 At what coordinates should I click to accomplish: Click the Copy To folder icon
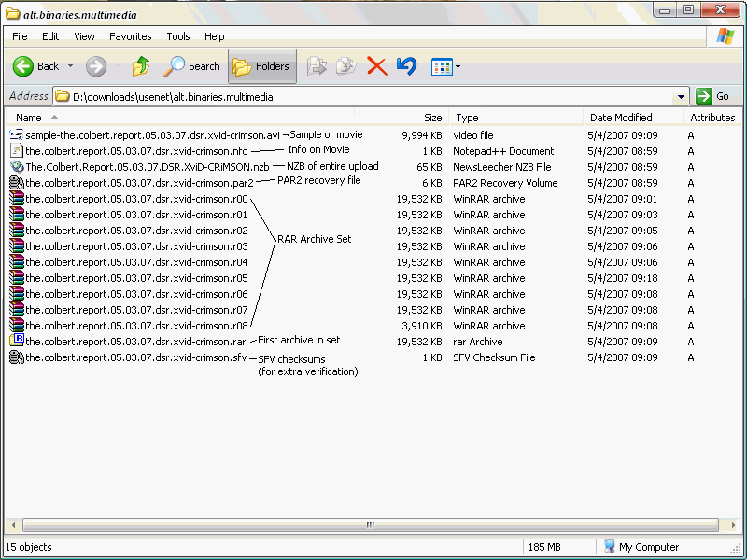click(x=346, y=66)
